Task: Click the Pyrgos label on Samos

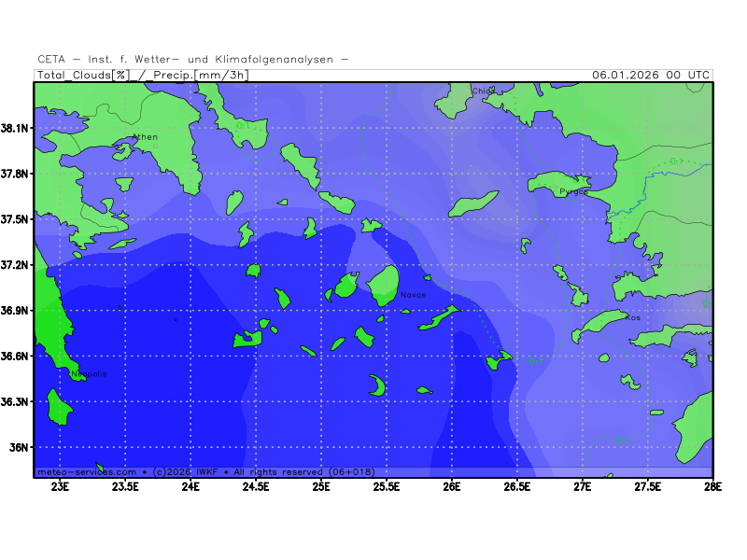Action: coord(573,191)
